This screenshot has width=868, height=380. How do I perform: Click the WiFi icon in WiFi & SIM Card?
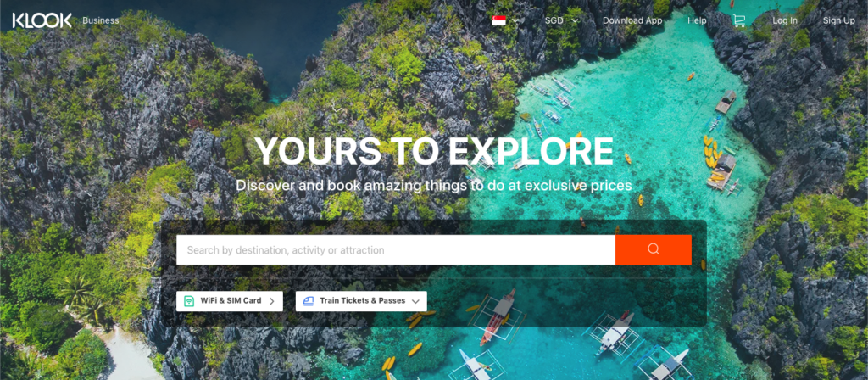[x=189, y=301]
